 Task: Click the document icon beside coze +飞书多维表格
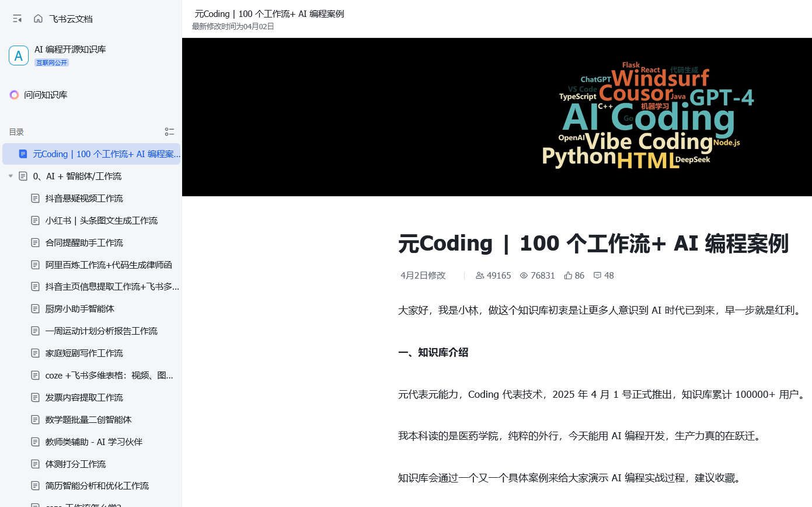pyautogui.click(x=35, y=376)
